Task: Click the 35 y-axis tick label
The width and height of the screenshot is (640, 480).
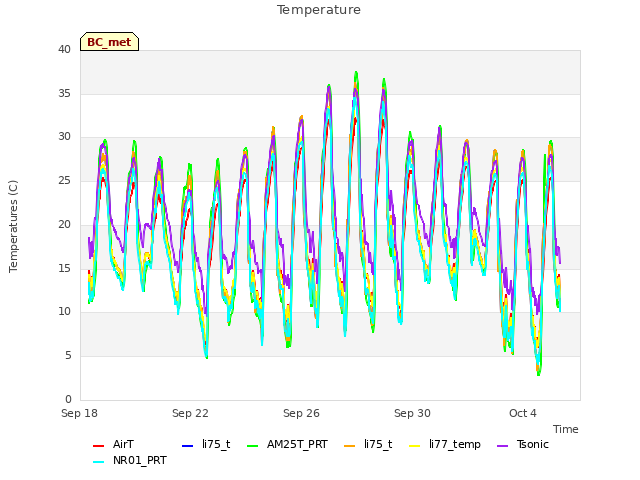Action: click(x=64, y=93)
